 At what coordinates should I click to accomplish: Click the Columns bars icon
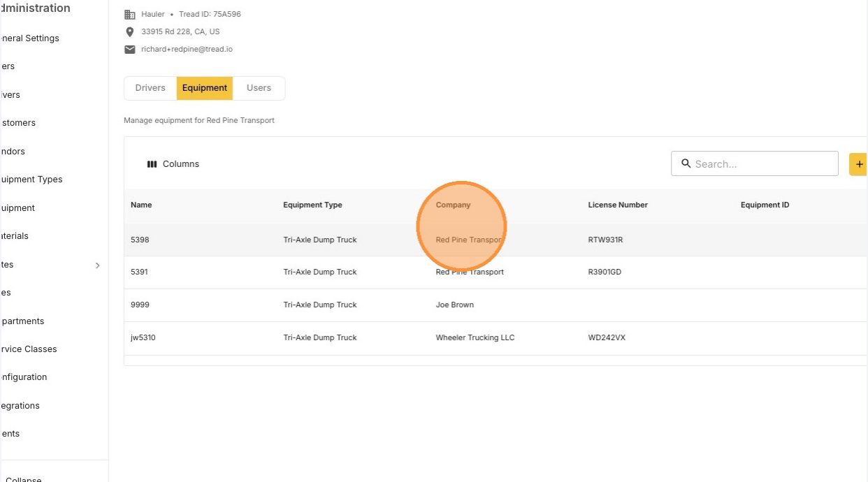pos(152,164)
